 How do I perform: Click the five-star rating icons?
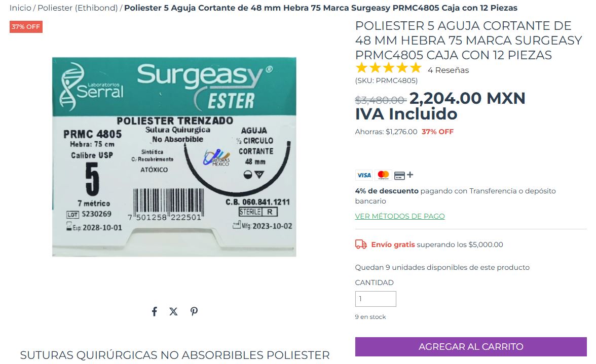388,68
